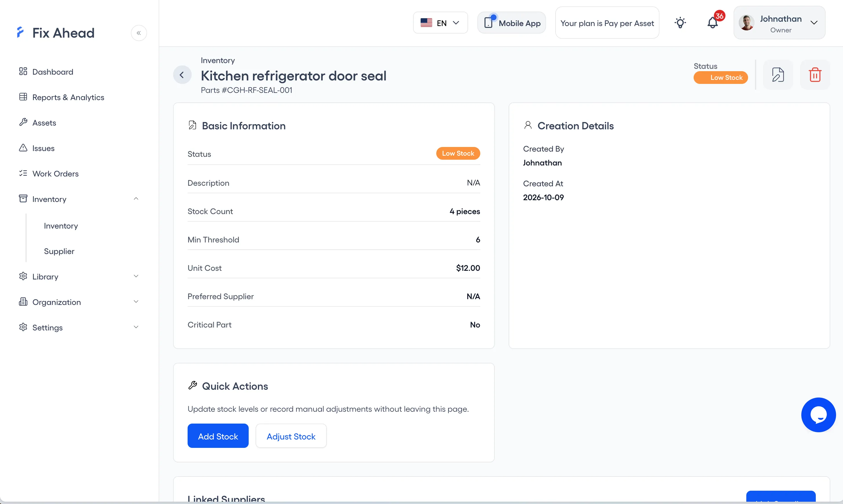The height and width of the screenshot is (504, 843).
Task: Click Your plan is Pay per Asset
Action: coord(607,23)
